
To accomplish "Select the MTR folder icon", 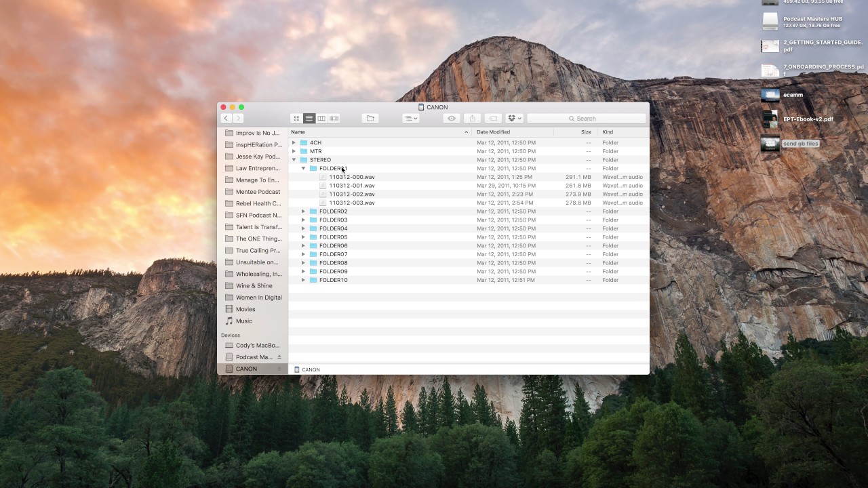I will (304, 151).
